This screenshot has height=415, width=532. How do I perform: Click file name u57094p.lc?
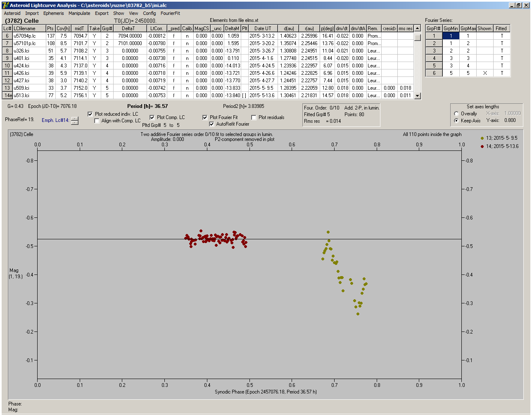29,36
